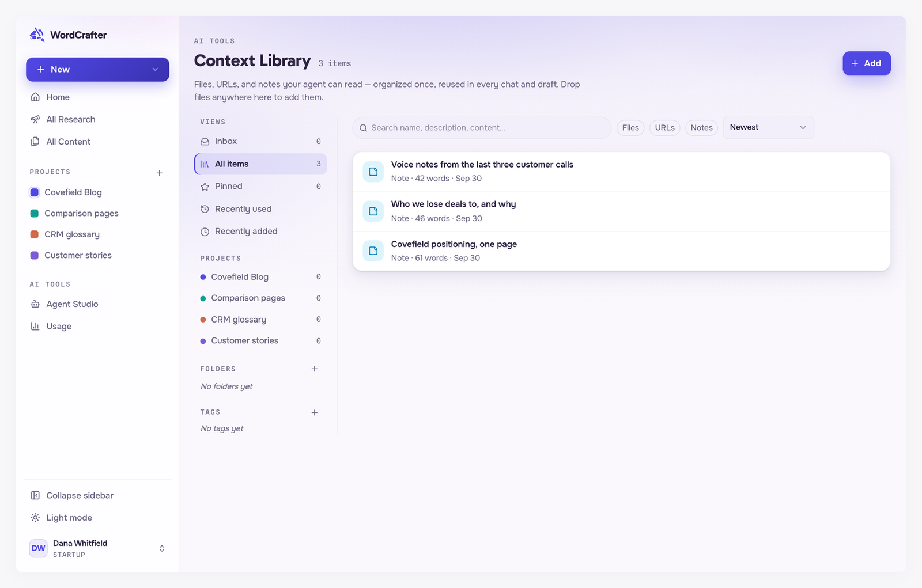
Task: Go to All Research
Action: pos(97,119)
